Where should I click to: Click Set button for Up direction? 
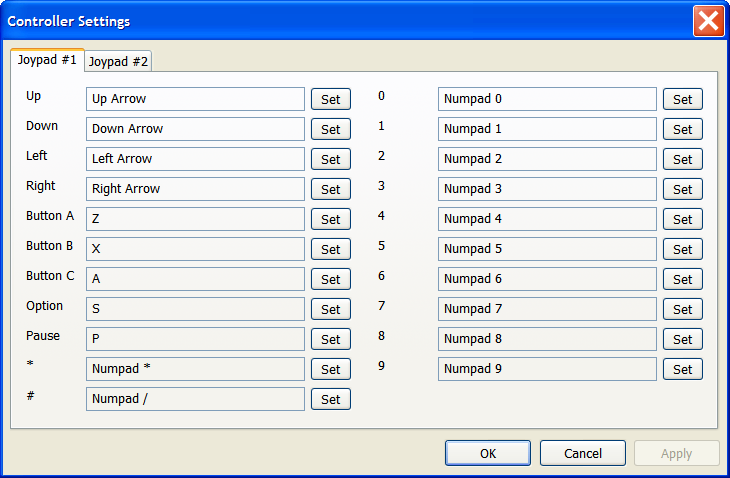tap(330, 99)
